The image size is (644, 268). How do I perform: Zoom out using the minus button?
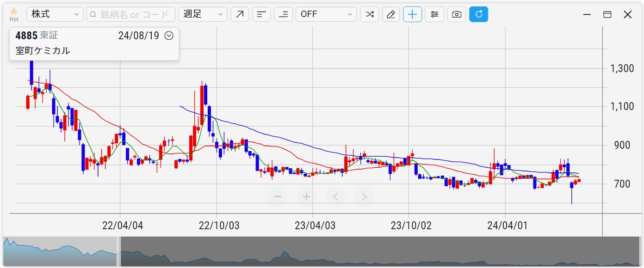278,197
